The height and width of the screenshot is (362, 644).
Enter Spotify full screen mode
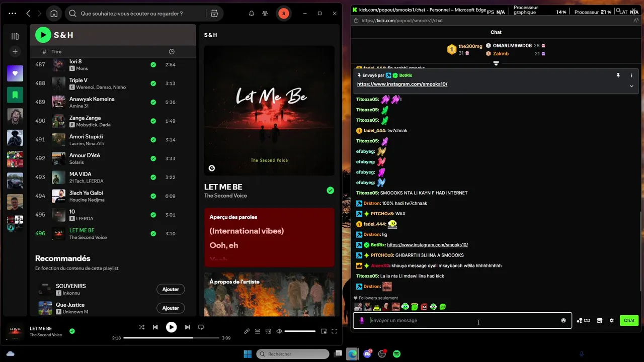tap(335, 331)
